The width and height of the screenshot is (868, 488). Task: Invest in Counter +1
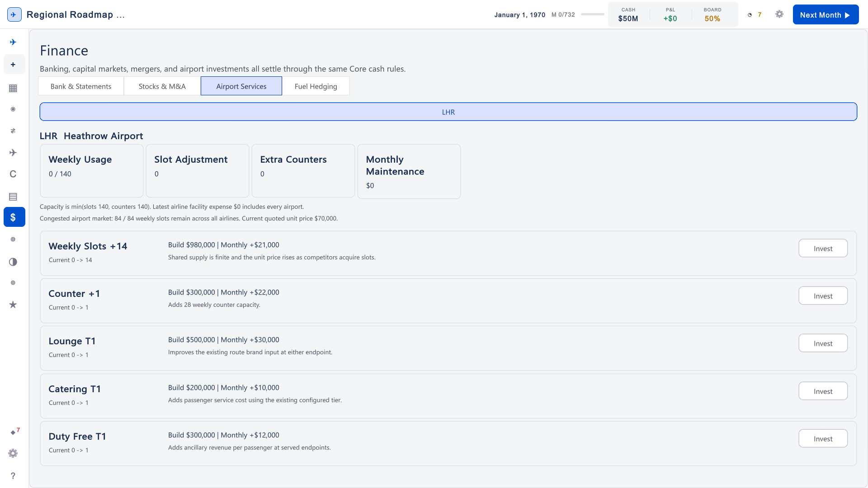coord(823,296)
